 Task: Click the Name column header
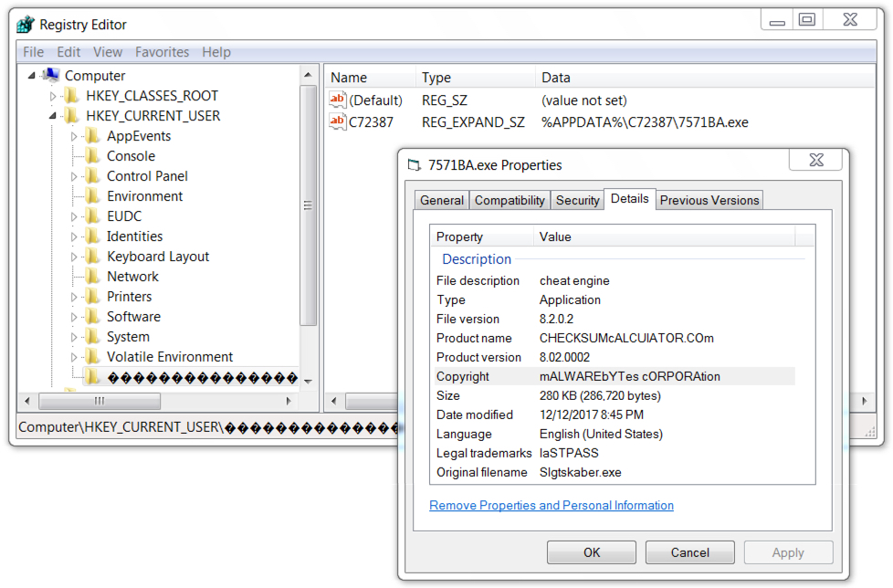coord(370,78)
